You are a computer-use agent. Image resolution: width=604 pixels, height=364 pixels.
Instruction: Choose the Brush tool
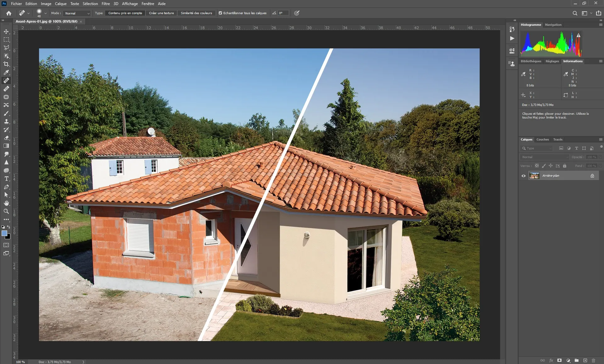(x=6, y=113)
